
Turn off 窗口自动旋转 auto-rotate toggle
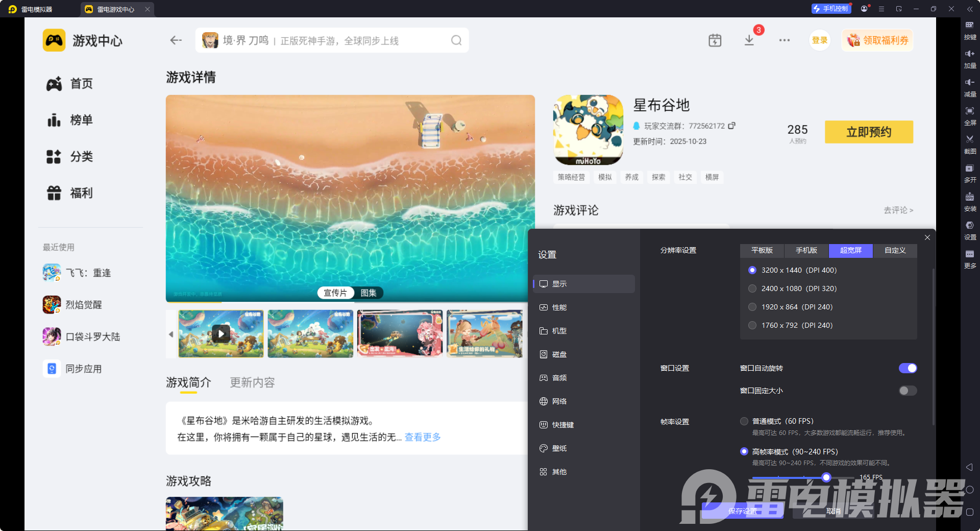[908, 368]
